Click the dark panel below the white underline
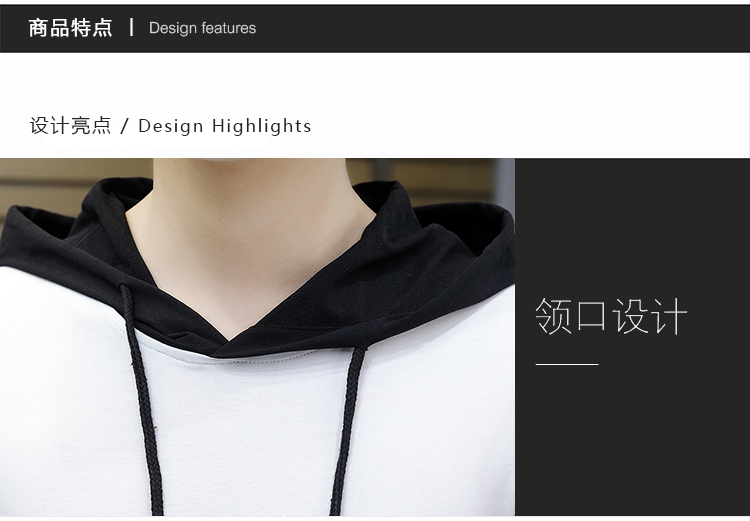This screenshot has height=521, width=750. click(630, 440)
